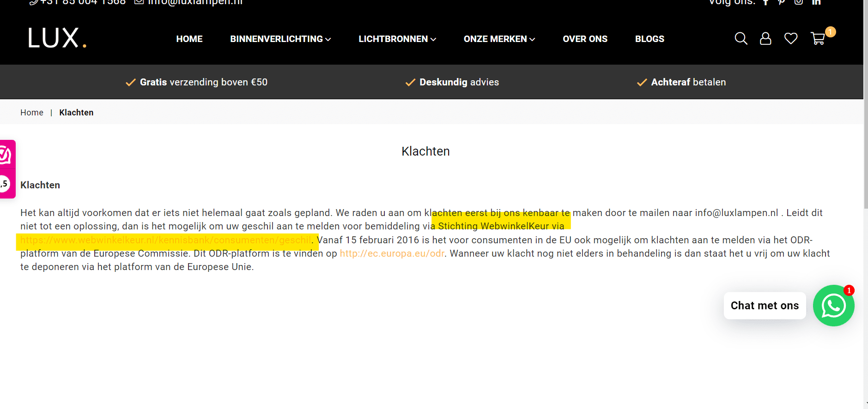Click the Chat met ons label

(765, 306)
